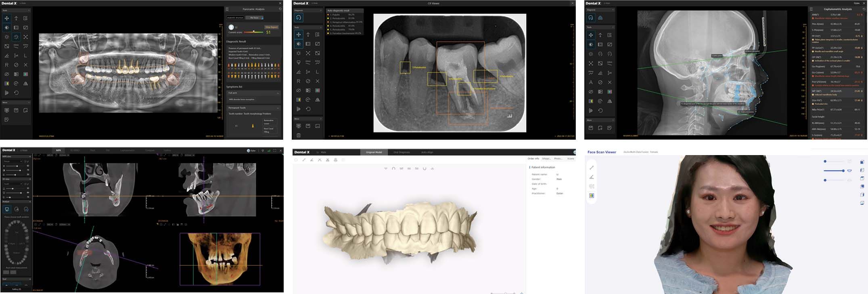Open the hamburger menu in the Panoramic Analysis panel

pyautogui.click(x=227, y=9)
